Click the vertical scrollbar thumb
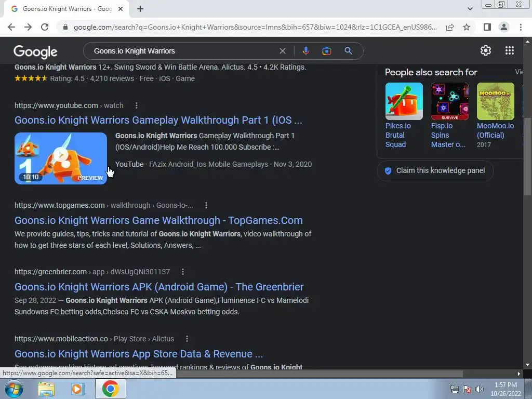This screenshot has width=532, height=399. click(527, 157)
